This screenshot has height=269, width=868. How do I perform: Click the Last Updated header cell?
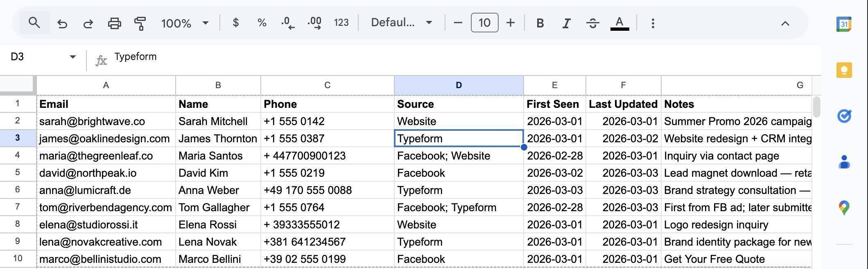tap(624, 104)
